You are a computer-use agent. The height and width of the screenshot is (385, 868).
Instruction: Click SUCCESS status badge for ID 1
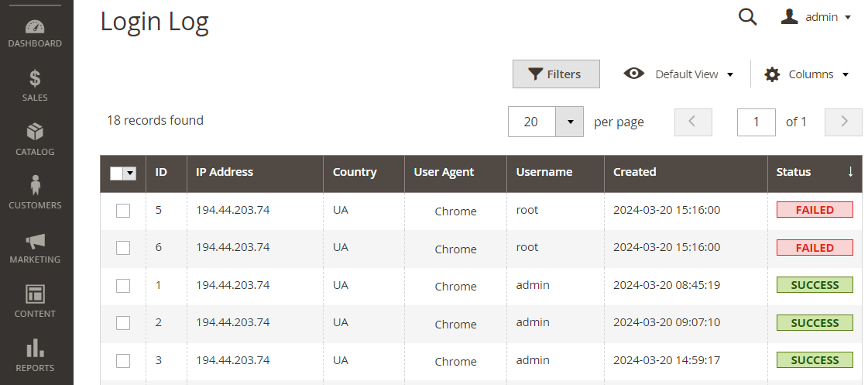pyautogui.click(x=815, y=285)
